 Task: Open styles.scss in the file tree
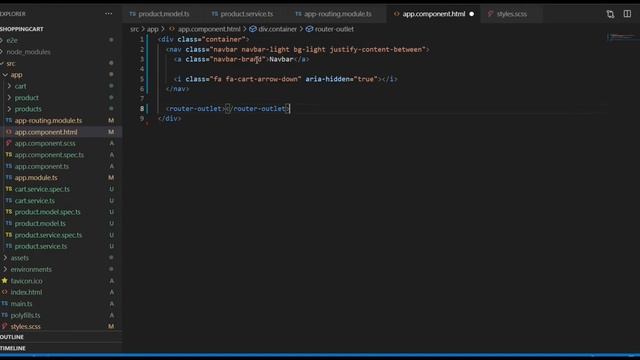[x=25, y=327]
